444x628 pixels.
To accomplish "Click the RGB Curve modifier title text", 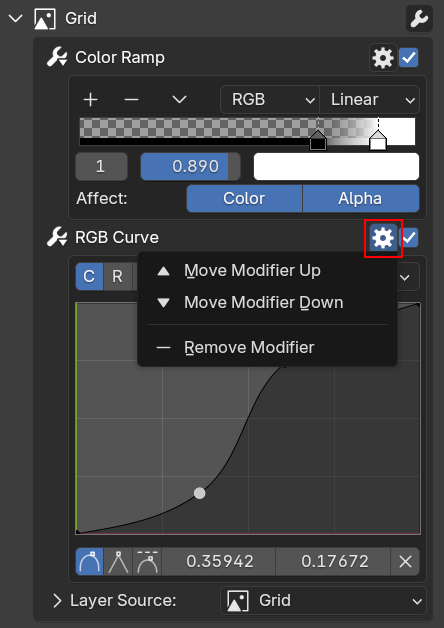I will (117, 238).
